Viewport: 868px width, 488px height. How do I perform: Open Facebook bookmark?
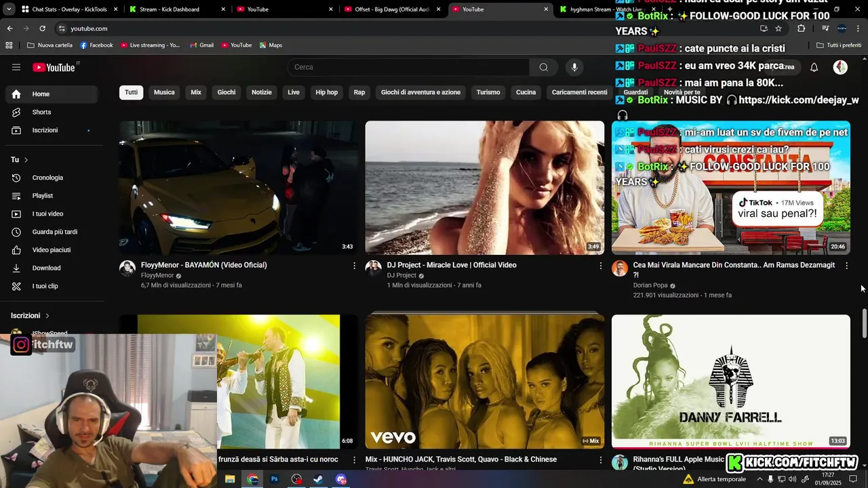coord(96,45)
